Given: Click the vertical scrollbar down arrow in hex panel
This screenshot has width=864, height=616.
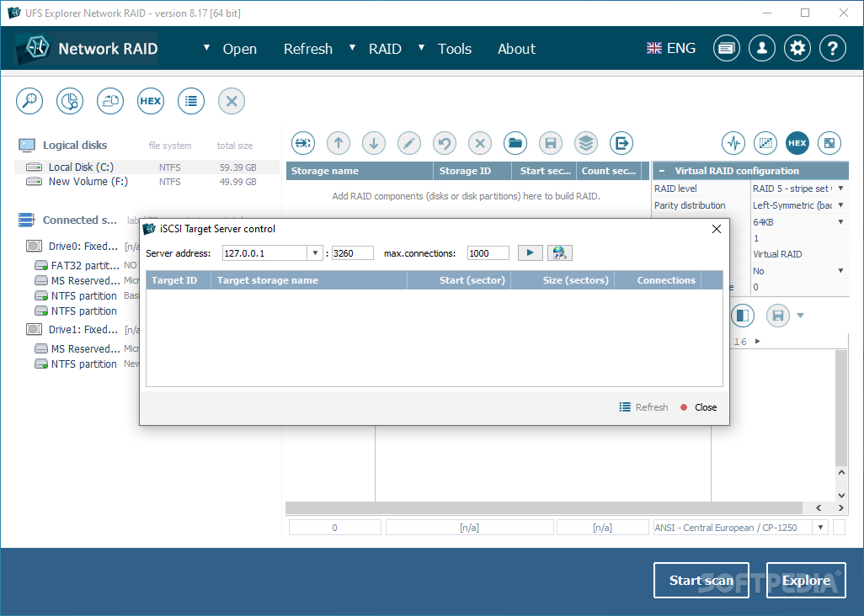Looking at the screenshot, I should [841, 496].
